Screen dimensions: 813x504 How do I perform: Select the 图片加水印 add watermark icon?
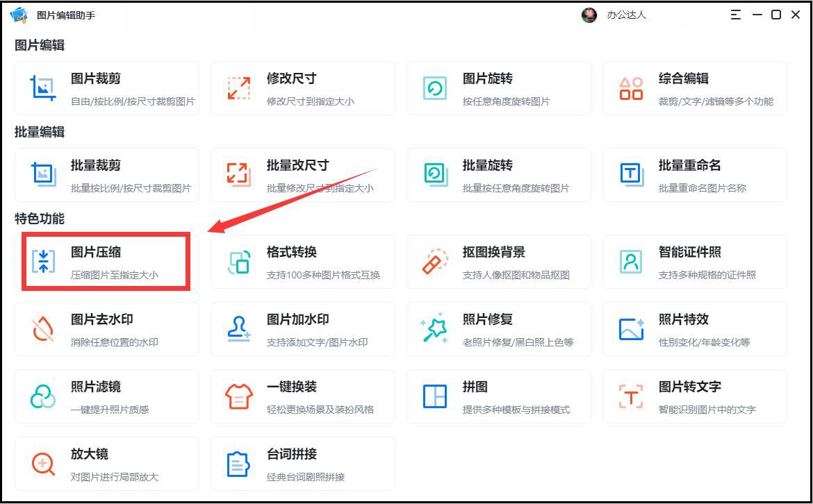point(238,329)
